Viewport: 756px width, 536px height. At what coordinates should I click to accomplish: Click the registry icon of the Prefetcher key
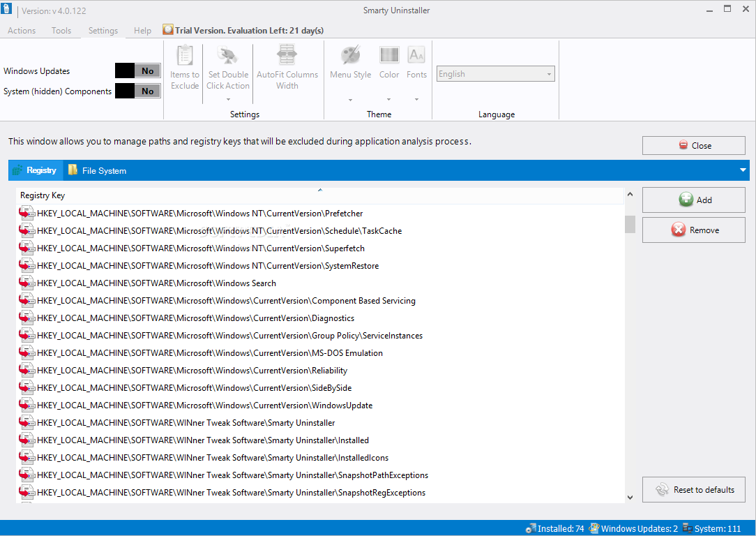(27, 214)
